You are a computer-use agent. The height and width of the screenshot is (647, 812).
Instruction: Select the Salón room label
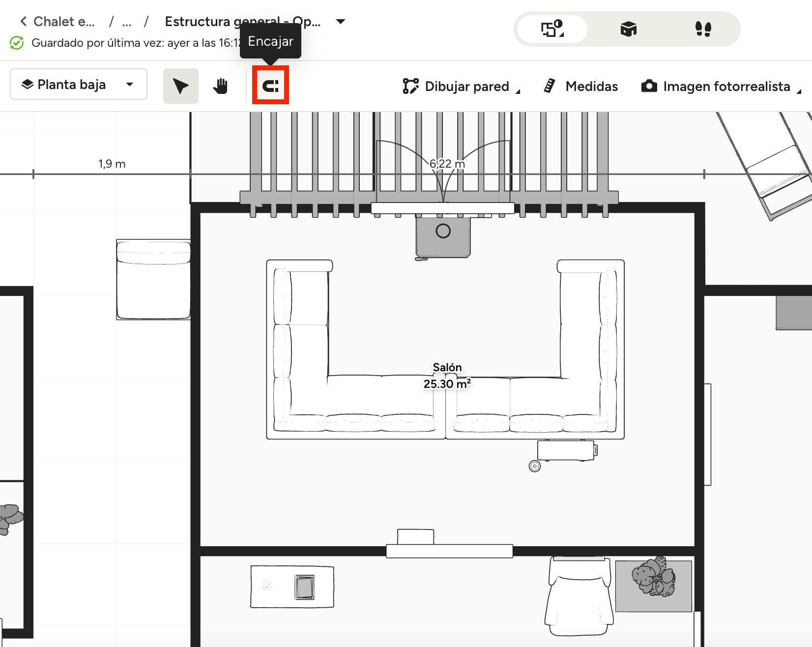tap(447, 367)
